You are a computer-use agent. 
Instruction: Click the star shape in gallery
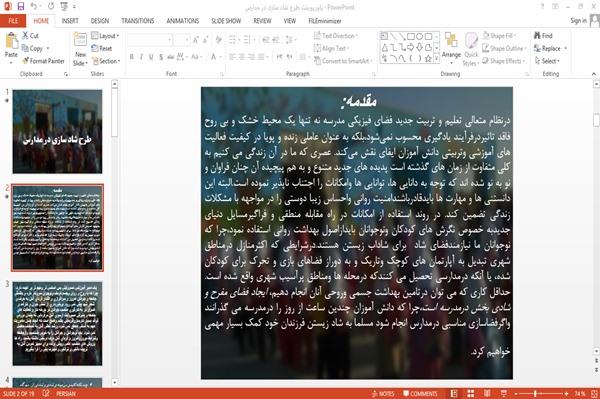tap(428, 59)
